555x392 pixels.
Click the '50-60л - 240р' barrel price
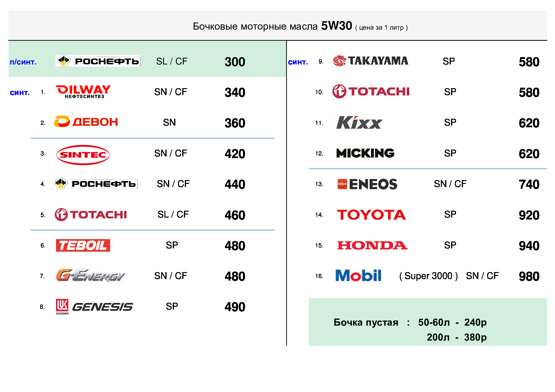click(452, 323)
